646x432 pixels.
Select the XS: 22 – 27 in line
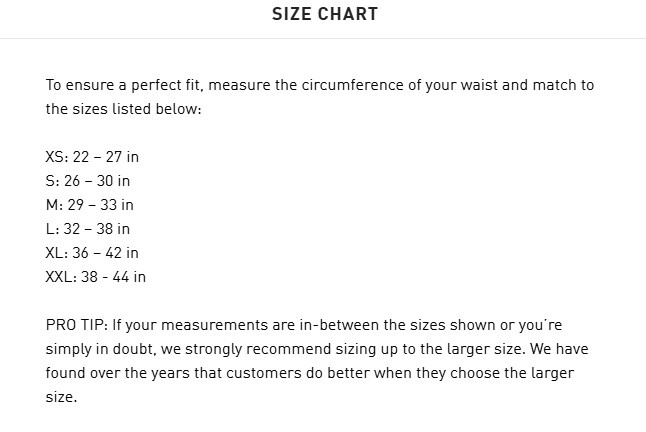pos(94,157)
